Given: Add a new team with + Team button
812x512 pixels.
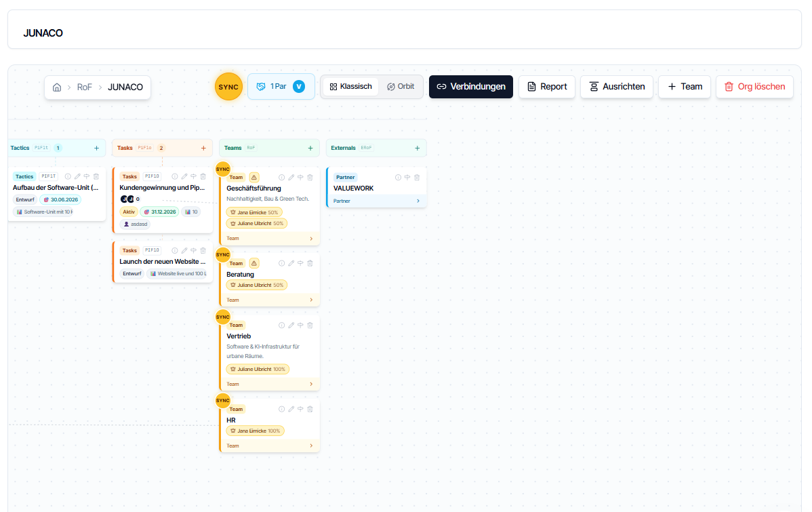Looking at the screenshot, I should pyautogui.click(x=685, y=87).
